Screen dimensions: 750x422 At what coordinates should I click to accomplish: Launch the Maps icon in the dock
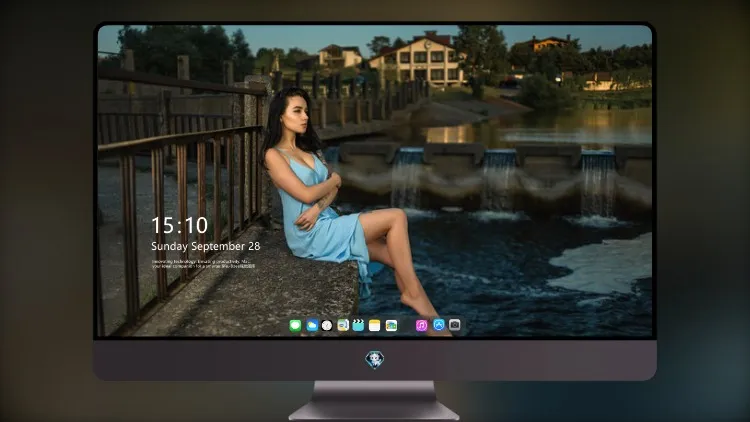[x=343, y=326]
